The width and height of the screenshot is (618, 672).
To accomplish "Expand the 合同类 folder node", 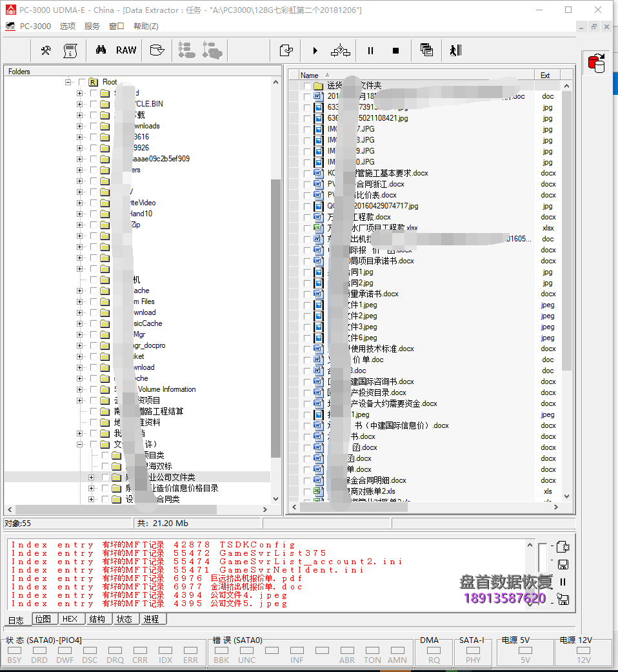I will (x=91, y=499).
